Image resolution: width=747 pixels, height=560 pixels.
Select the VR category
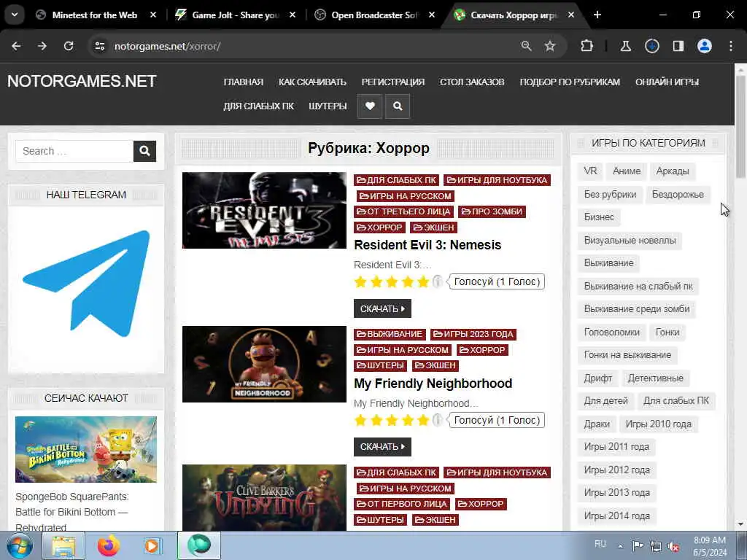tap(590, 171)
